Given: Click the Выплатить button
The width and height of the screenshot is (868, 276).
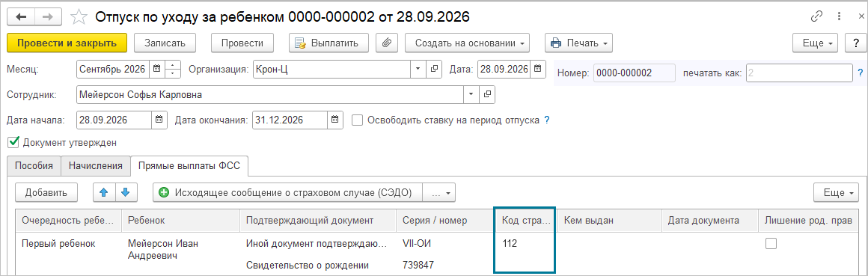Looking at the screenshot, I should [x=328, y=43].
